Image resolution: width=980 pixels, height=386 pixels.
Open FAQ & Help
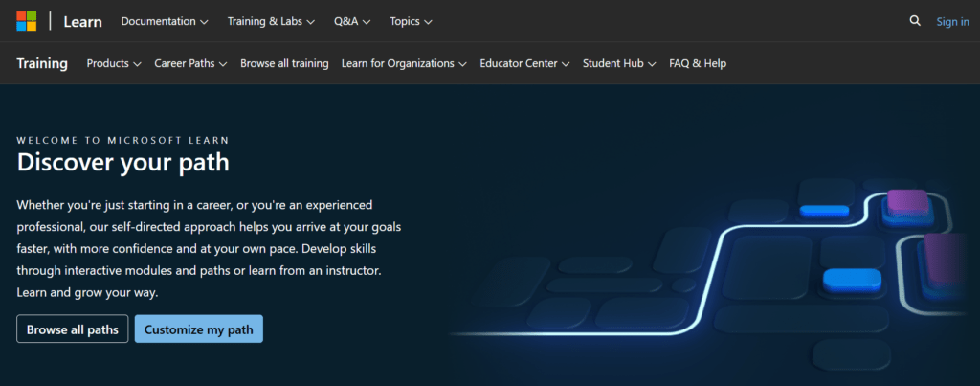tap(698, 63)
